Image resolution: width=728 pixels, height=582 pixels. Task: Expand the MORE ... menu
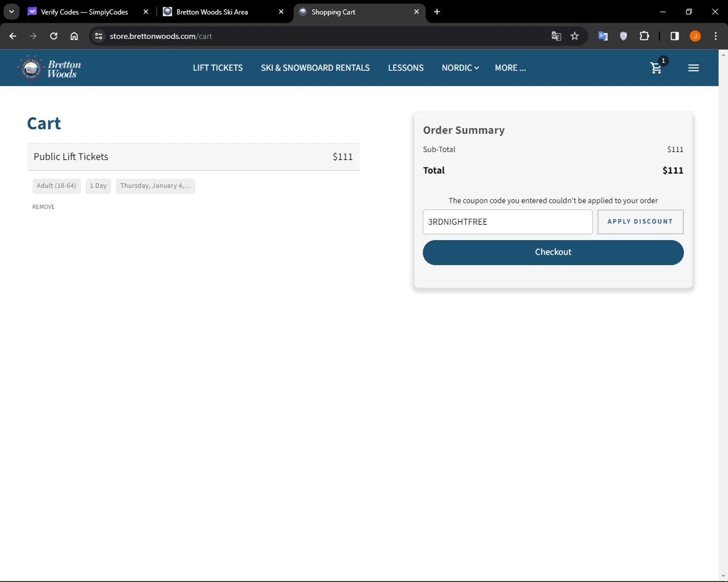point(511,68)
